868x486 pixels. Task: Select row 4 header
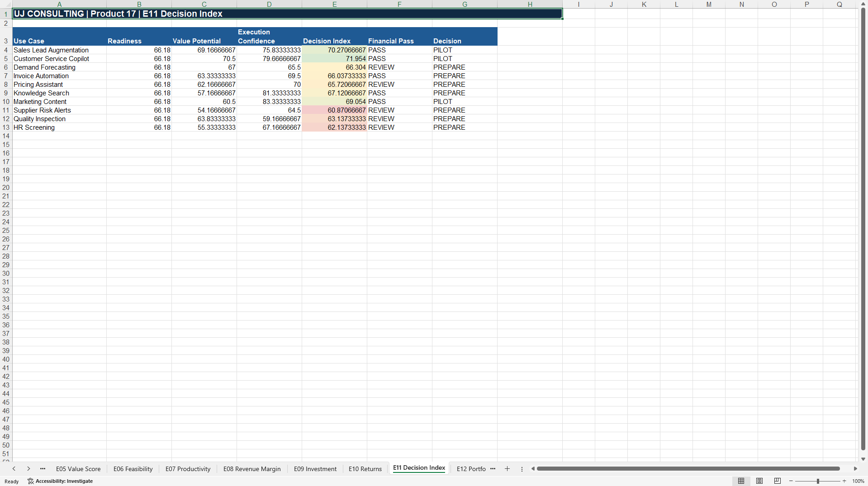point(6,50)
